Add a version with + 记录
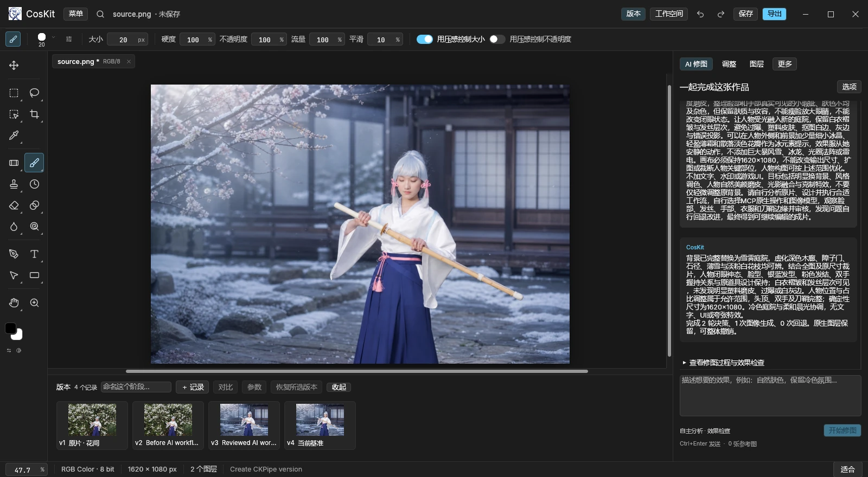 193,387
